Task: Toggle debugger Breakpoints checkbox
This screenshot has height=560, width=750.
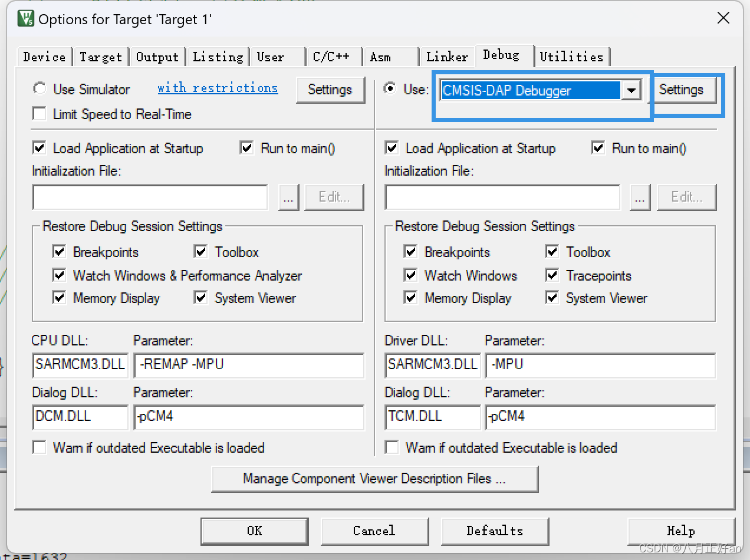Action: coord(411,252)
